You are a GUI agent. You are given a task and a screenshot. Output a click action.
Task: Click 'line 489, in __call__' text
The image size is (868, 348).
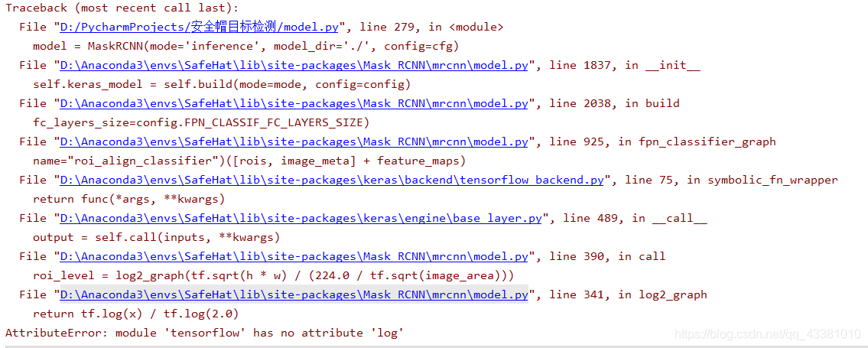[635, 218]
